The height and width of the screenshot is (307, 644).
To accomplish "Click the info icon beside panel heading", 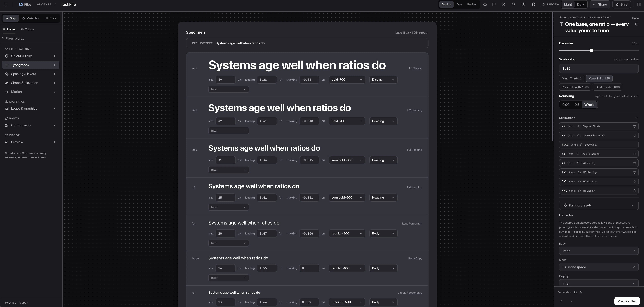I will tap(637, 24).
